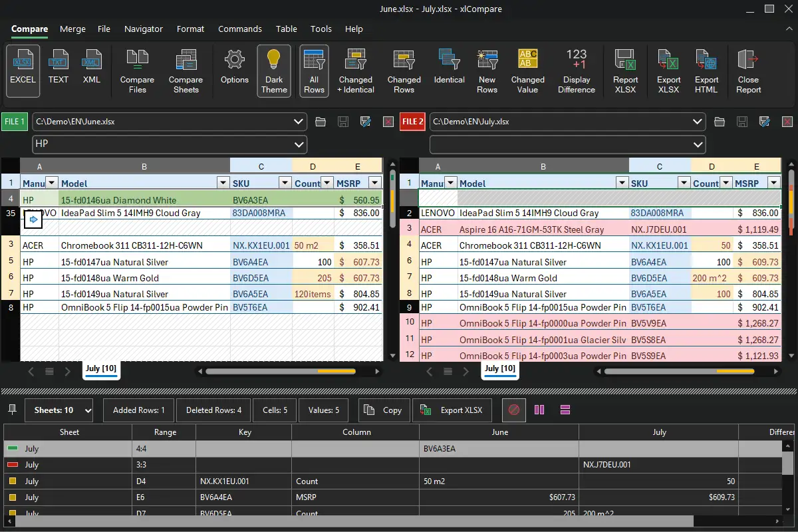
Task: Click the Copy button
Action: (x=384, y=410)
